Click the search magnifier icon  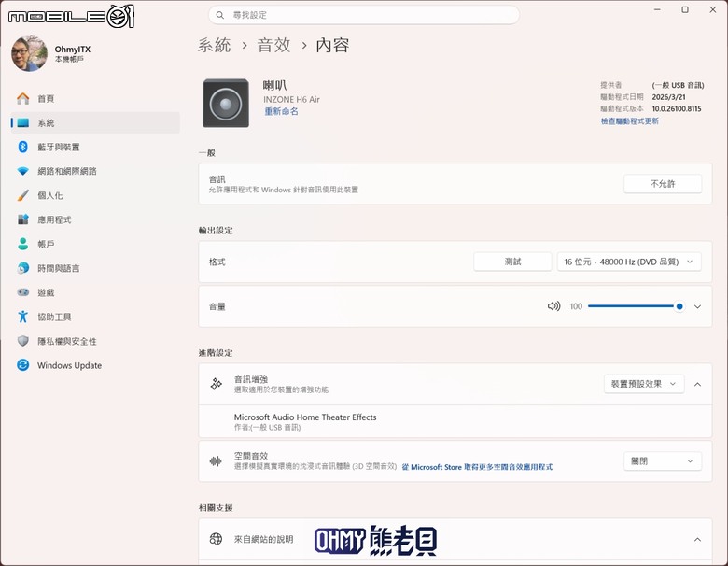[220, 15]
